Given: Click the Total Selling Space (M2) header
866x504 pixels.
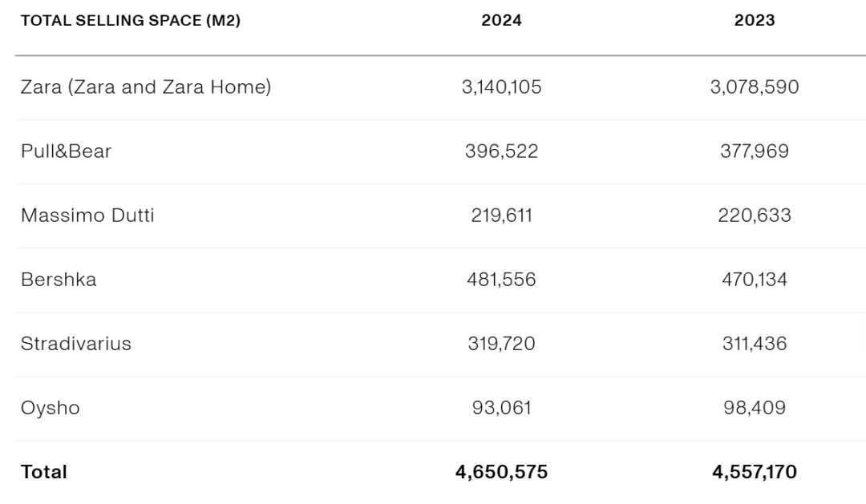Looking at the screenshot, I should click(131, 20).
